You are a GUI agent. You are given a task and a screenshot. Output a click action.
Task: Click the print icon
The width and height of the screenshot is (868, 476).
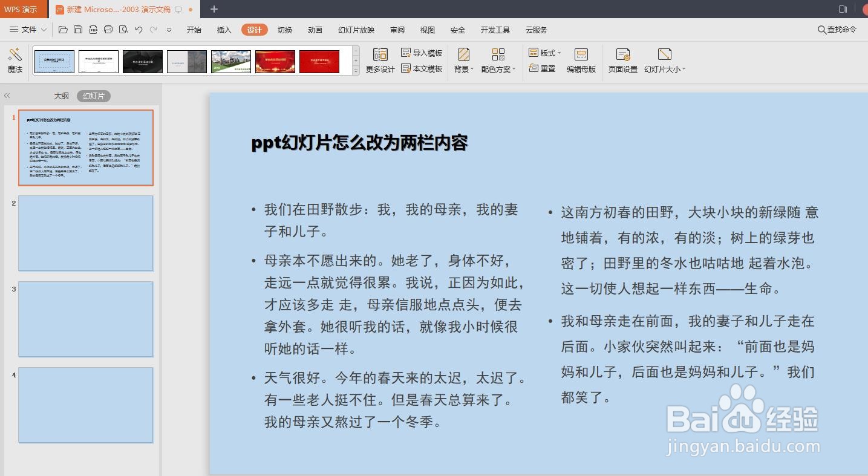coord(108,30)
